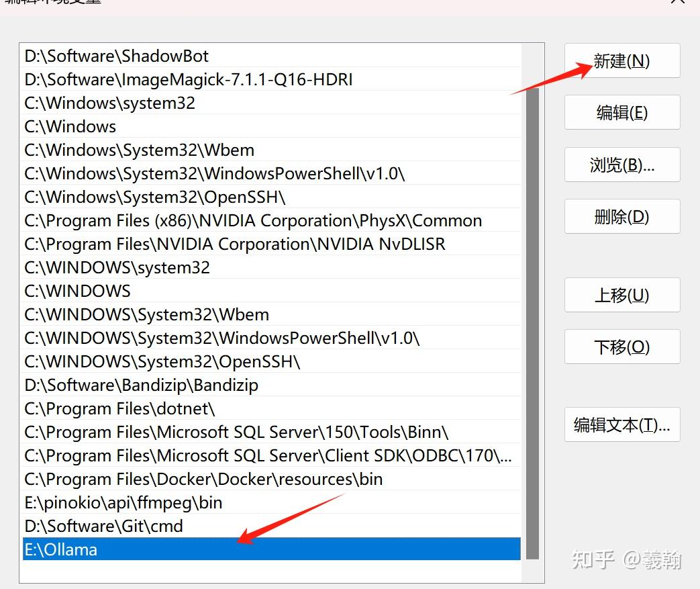This screenshot has width=700, height=589.
Task: Click the 编辑(E) button
Action: click(622, 113)
